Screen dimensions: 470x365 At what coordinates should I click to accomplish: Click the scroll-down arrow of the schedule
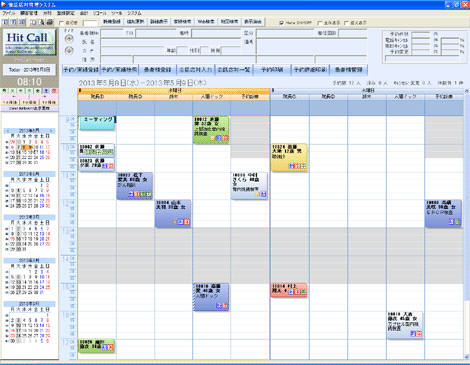[x=466, y=357]
